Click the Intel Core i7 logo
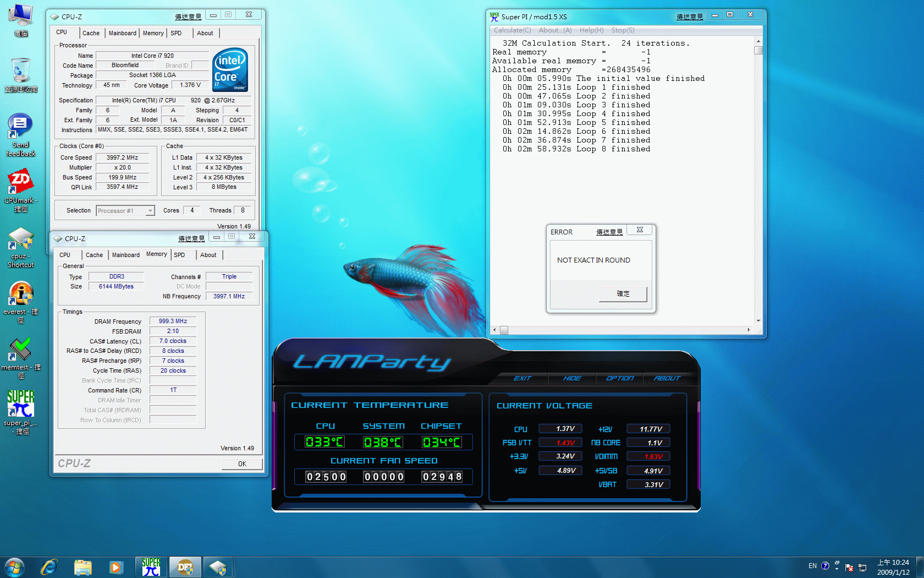The height and width of the screenshot is (578, 924). pyautogui.click(x=230, y=70)
